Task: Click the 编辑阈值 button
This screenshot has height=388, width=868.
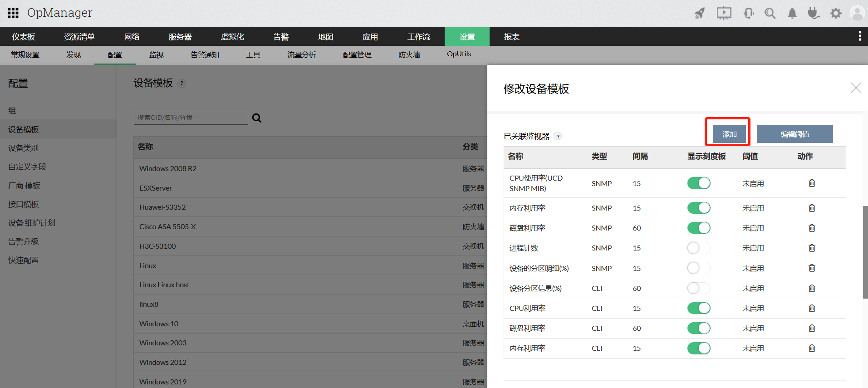Action: pos(795,134)
